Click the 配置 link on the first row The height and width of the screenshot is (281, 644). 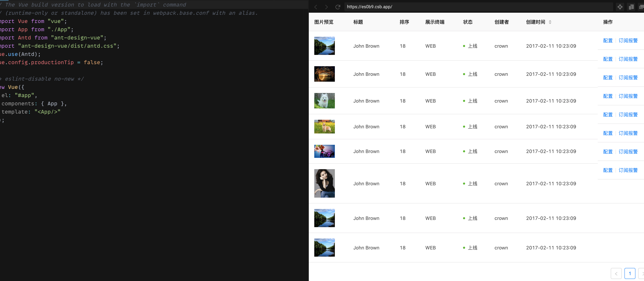point(608,40)
